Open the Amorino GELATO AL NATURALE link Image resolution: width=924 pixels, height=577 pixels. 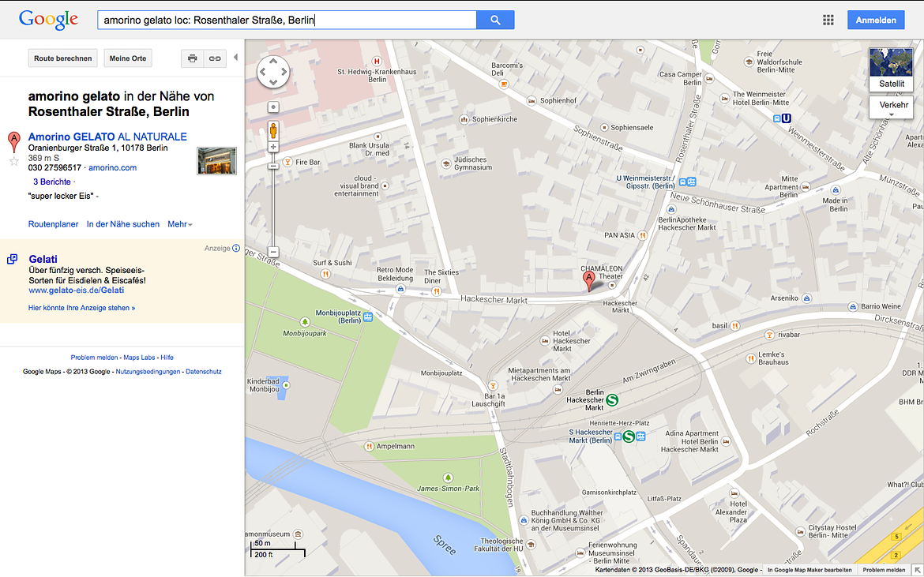107,137
